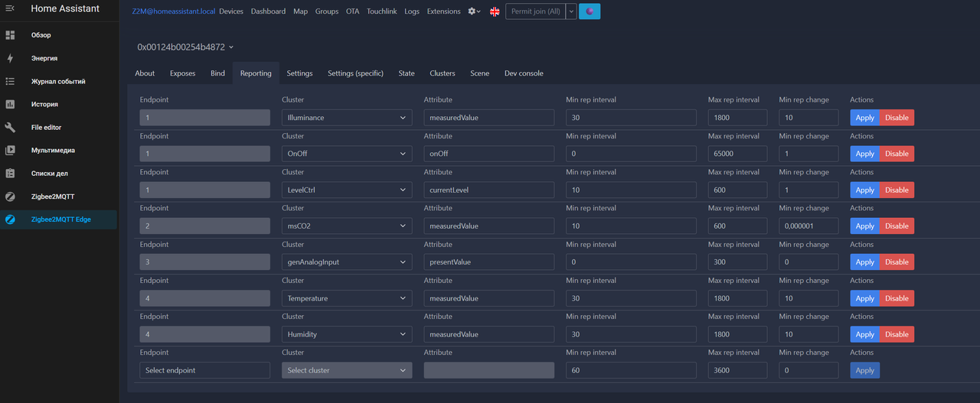Open Cluster dropdown showing OnOff
Screen dimensions: 980x403
(x=347, y=154)
